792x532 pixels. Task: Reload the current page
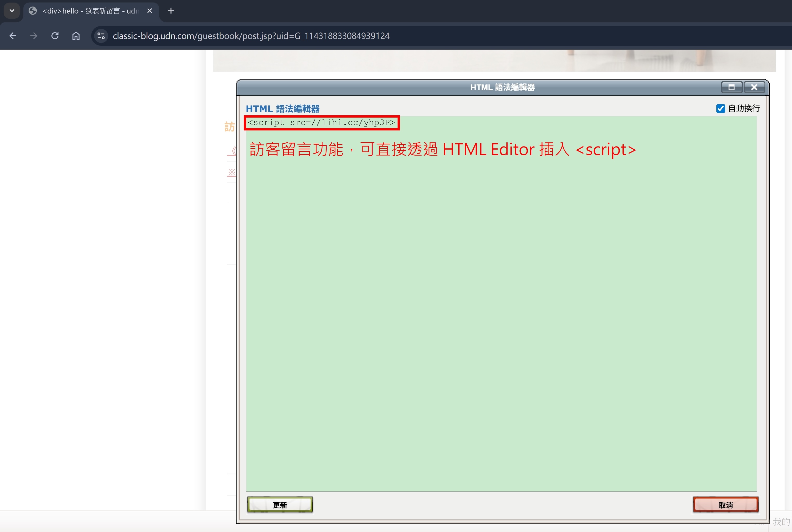pos(55,36)
